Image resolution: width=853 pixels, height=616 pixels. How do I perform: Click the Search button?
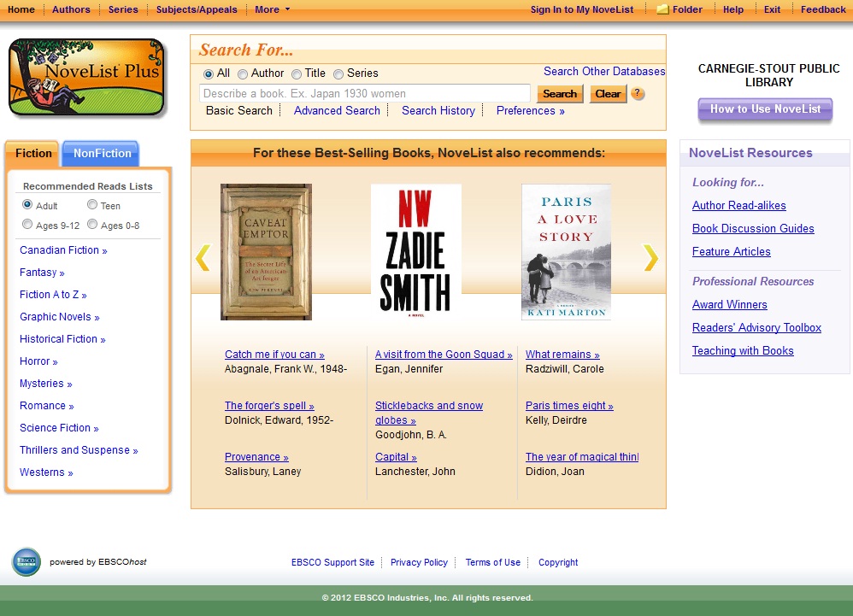pos(560,93)
